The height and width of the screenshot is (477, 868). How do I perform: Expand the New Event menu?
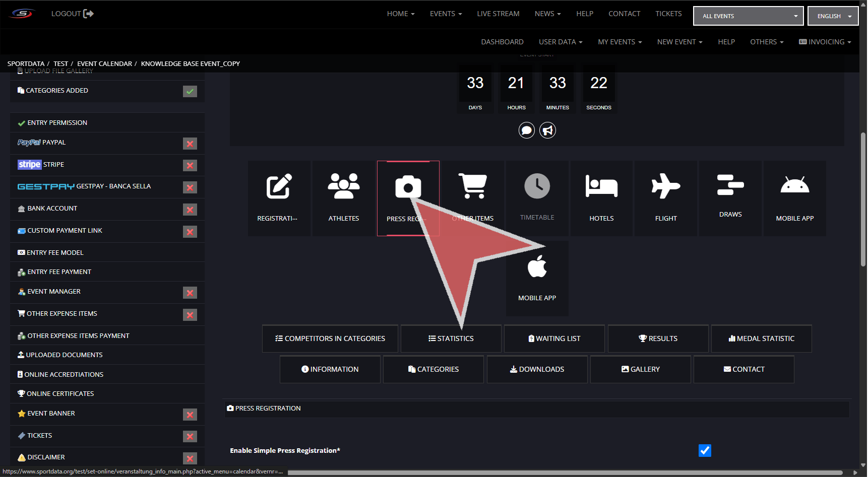679,42
